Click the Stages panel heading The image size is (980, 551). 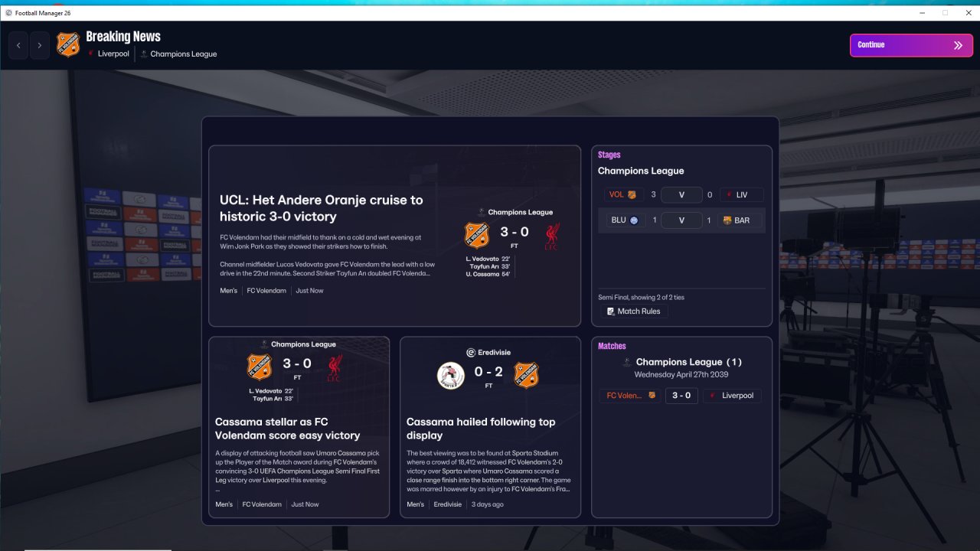609,155
